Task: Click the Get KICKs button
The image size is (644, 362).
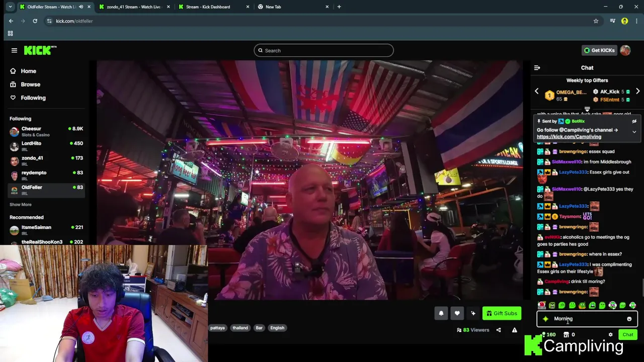Action: pyautogui.click(x=599, y=50)
